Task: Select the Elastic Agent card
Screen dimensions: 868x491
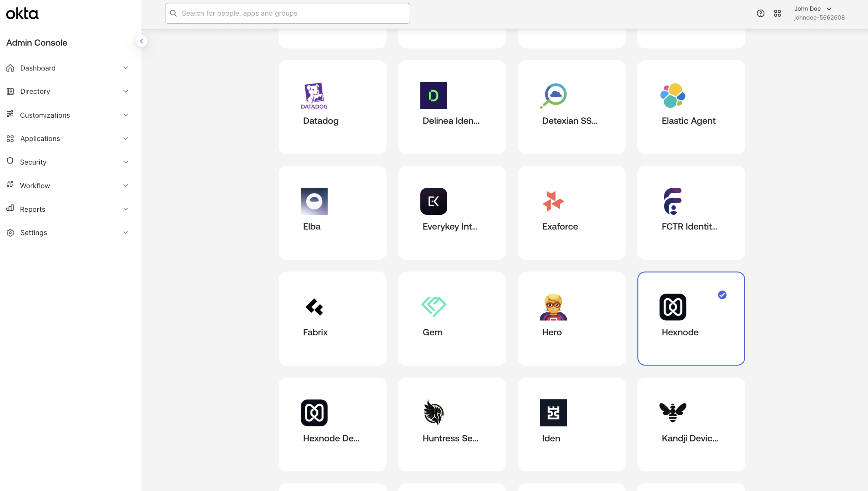Action: pyautogui.click(x=691, y=107)
